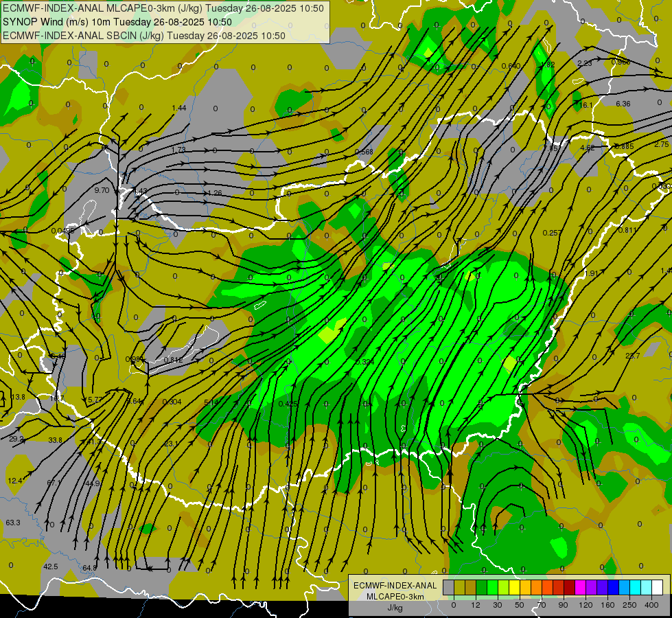Click the white swatch ending the color scale

pyautogui.click(x=658, y=587)
